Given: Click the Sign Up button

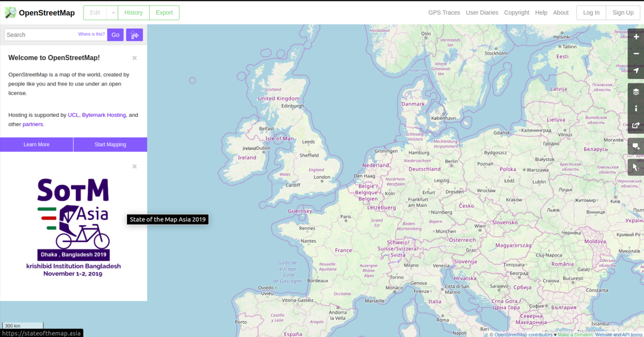Looking at the screenshot, I should coord(623,13).
